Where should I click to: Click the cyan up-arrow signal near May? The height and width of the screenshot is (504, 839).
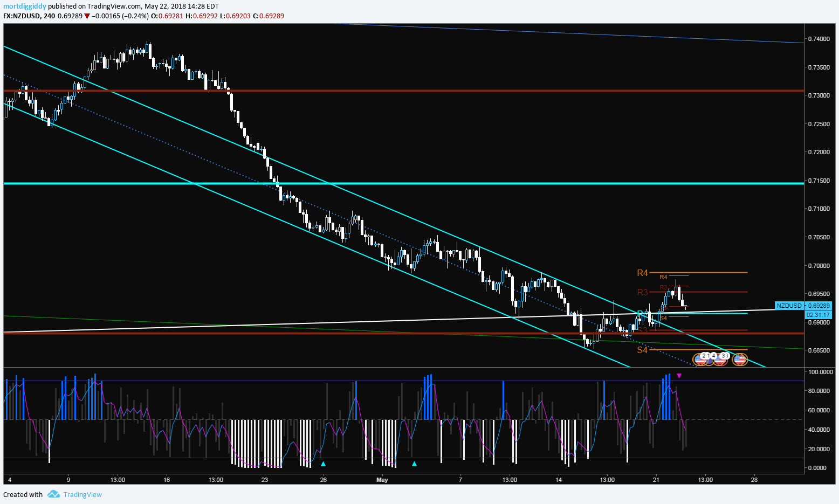point(414,464)
